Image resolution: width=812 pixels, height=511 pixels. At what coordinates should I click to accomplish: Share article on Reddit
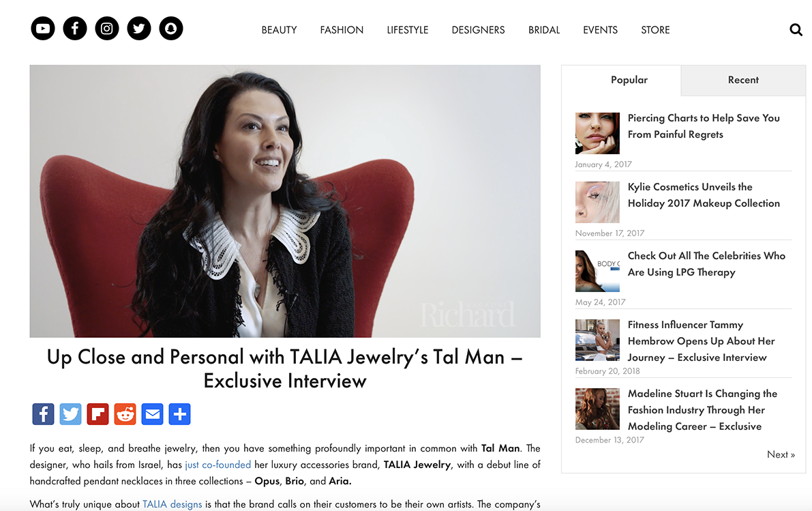pos(125,414)
